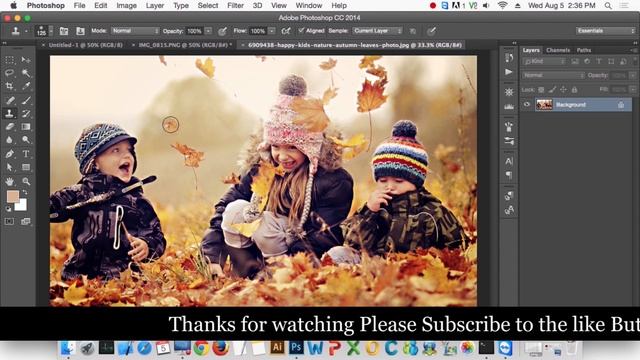The height and width of the screenshot is (360, 640).
Task: Click the background color swatch
Action: [21, 205]
